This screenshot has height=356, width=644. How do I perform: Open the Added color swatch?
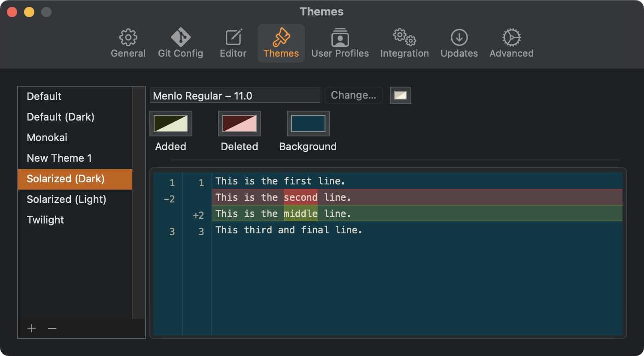[170, 123]
